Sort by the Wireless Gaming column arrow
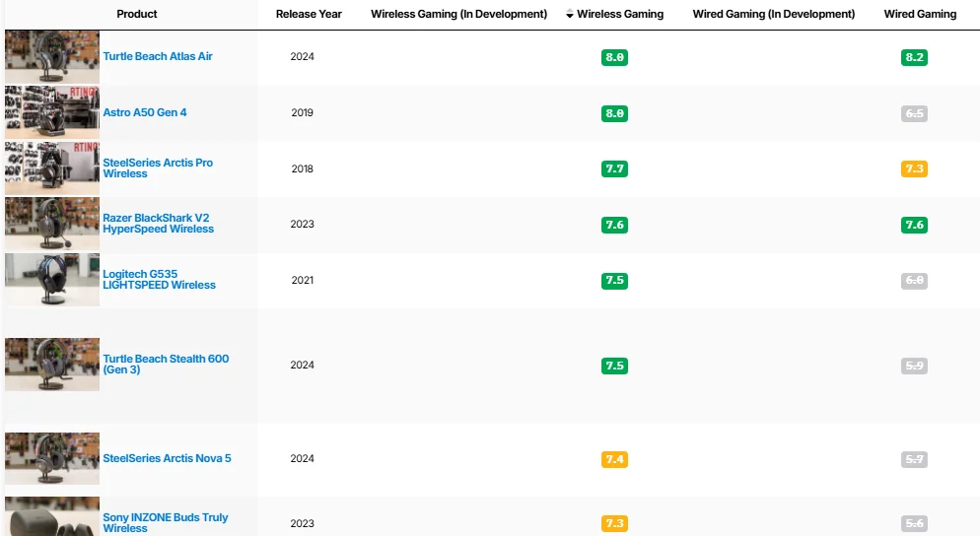980x536 pixels. pos(570,14)
